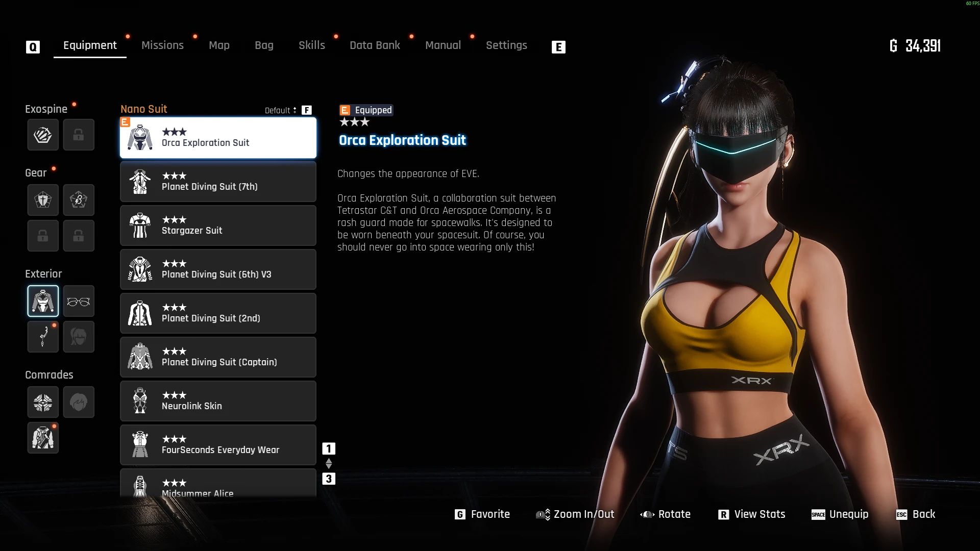Select the glasses exterior slot
This screenshot has height=551, width=980.
point(79,301)
